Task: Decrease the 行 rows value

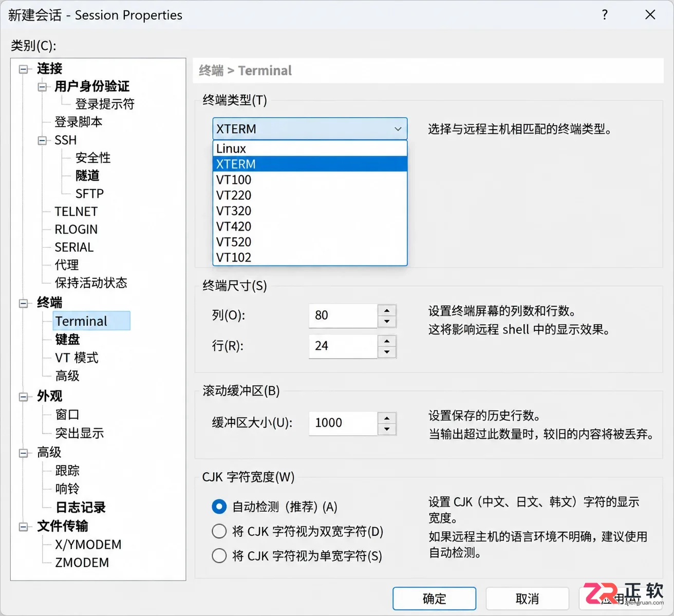Action: pyautogui.click(x=387, y=352)
